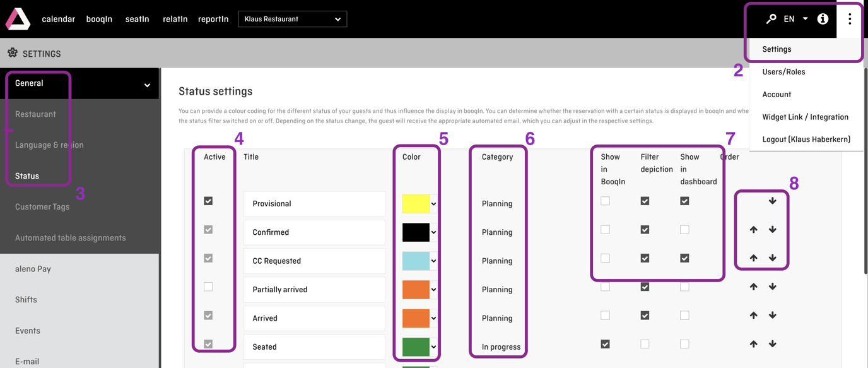
Task: Go to booqIn module
Action: pyautogui.click(x=99, y=19)
